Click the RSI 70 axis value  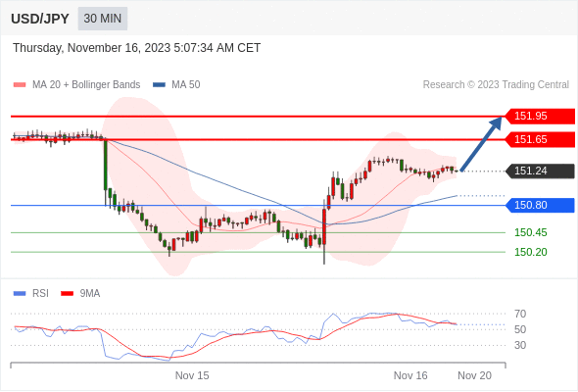(x=520, y=315)
